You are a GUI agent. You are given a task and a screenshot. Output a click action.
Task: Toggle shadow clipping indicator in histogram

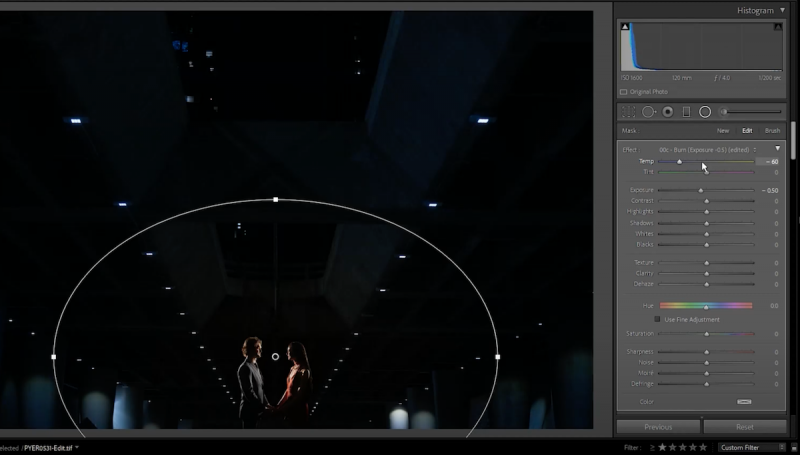click(x=625, y=27)
